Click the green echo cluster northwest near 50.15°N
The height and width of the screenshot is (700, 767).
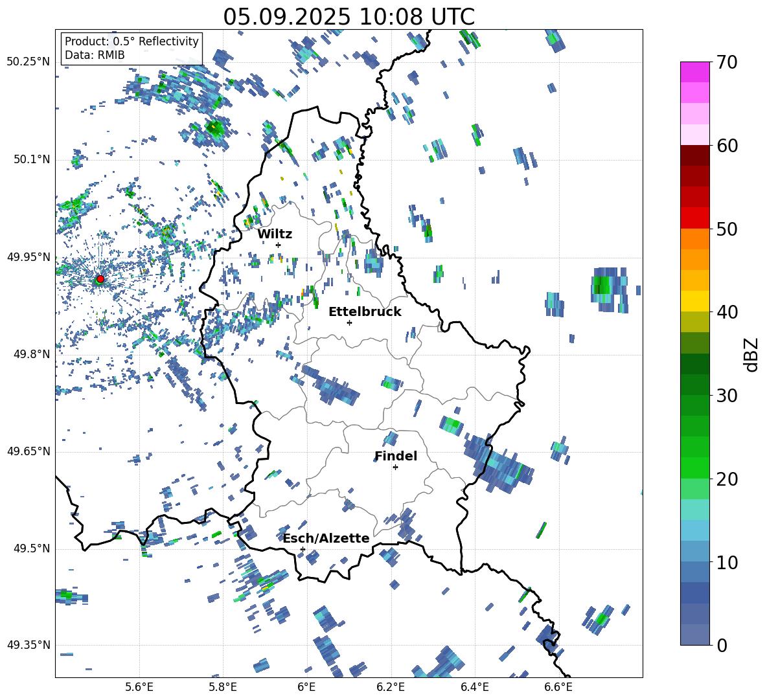click(x=214, y=129)
